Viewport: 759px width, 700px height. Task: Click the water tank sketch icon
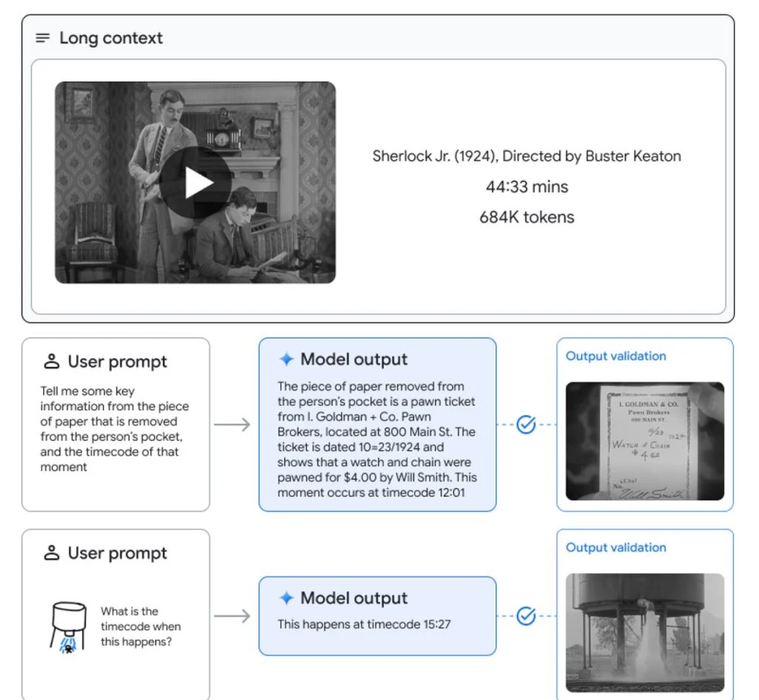[68, 627]
